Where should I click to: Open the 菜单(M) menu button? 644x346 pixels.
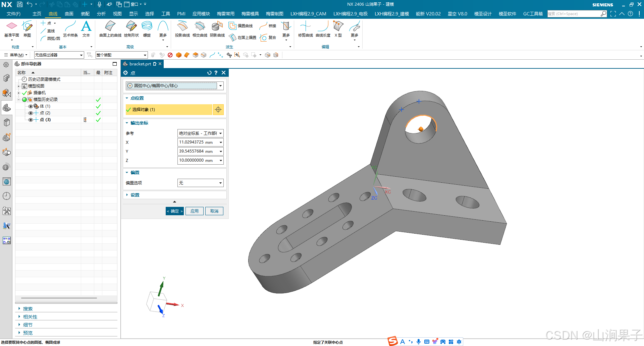16,55
